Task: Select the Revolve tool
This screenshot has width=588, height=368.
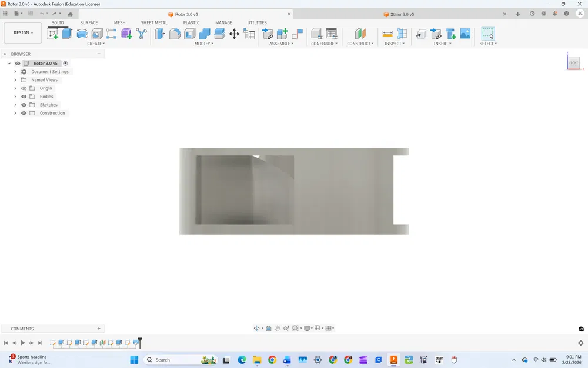Action: (82, 34)
